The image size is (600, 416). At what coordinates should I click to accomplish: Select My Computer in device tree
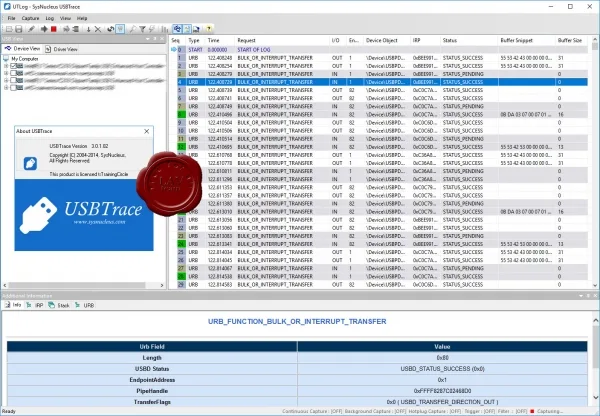point(24,59)
